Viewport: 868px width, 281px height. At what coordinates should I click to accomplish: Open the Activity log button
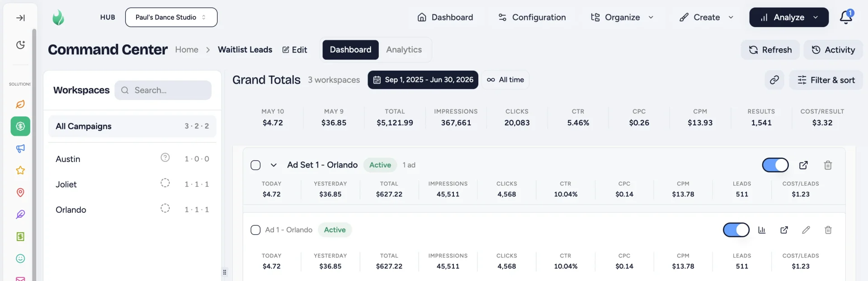pyautogui.click(x=833, y=50)
